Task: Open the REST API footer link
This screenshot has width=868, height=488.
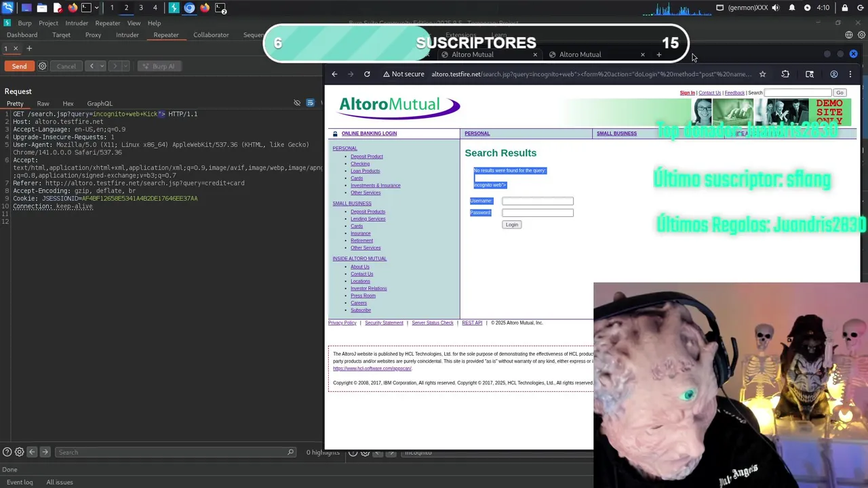Action: 472,323
